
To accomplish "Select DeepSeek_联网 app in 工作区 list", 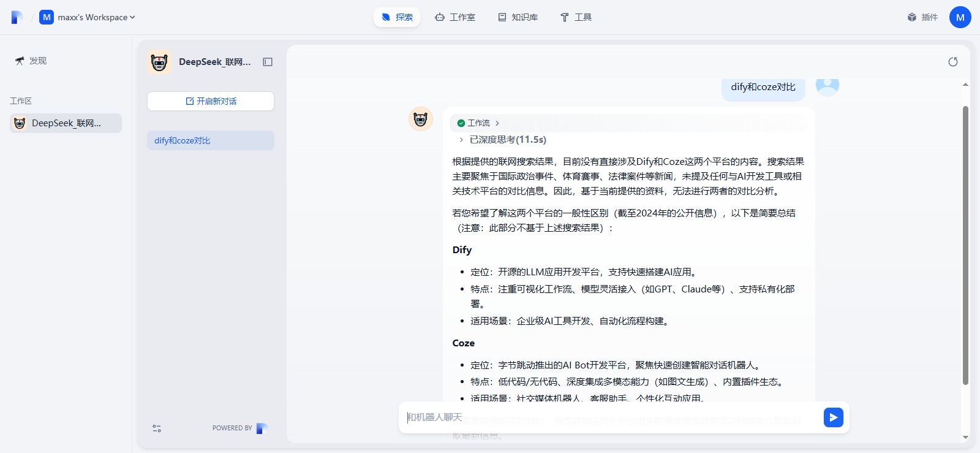I will click(66, 123).
